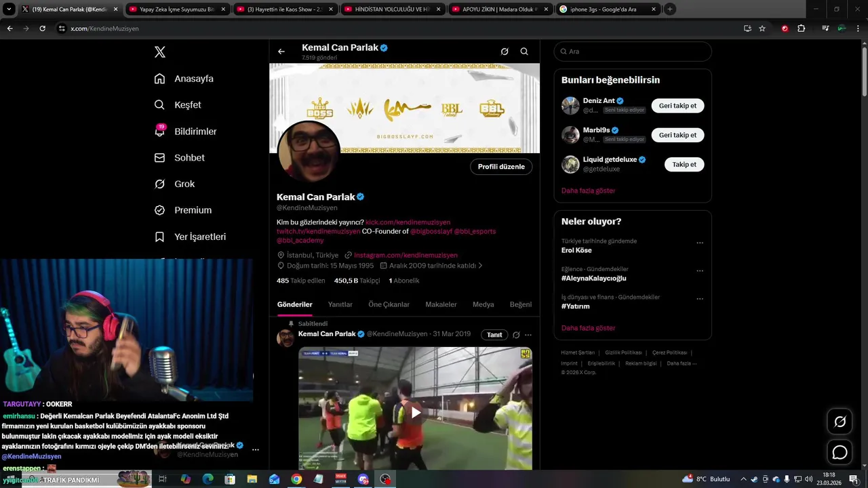The image size is (868, 488).
Task: Open Premium from the sidebar
Action: pyautogui.click(x=183, y=210)
